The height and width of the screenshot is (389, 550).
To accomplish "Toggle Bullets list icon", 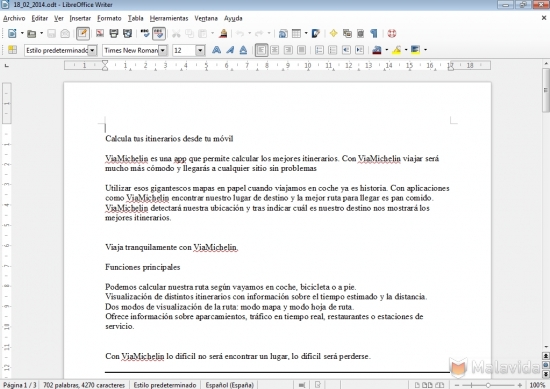I will pos(333,50).
